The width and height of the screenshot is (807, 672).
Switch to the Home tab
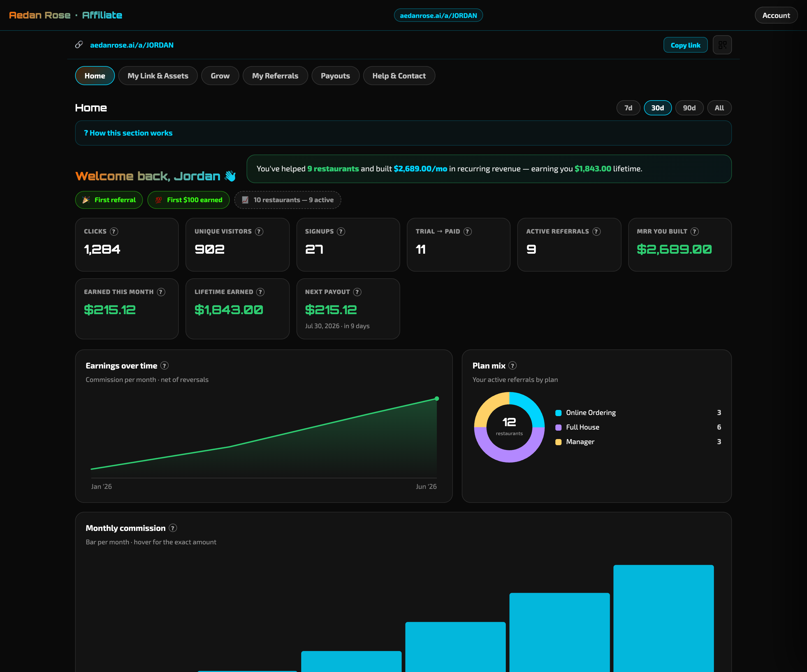point(95,76)
